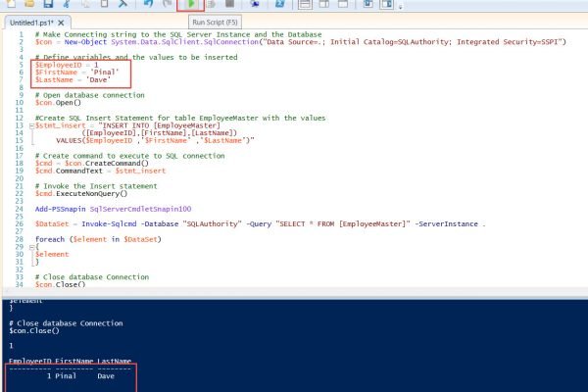This screenshot has height=392, width=588.
Task: Click $cmd.ExecuteNonQuery() on line 22
Action: (x=81, y=194)
